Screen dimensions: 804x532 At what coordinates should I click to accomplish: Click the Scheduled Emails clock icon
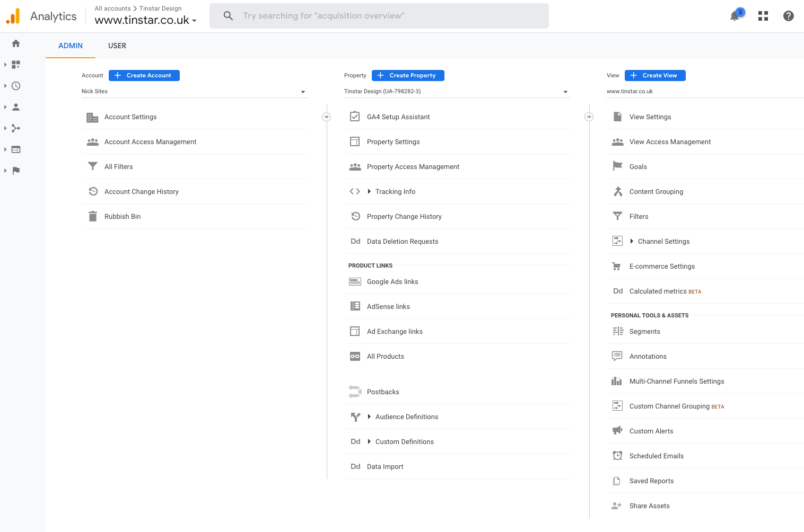coord(617,456)
